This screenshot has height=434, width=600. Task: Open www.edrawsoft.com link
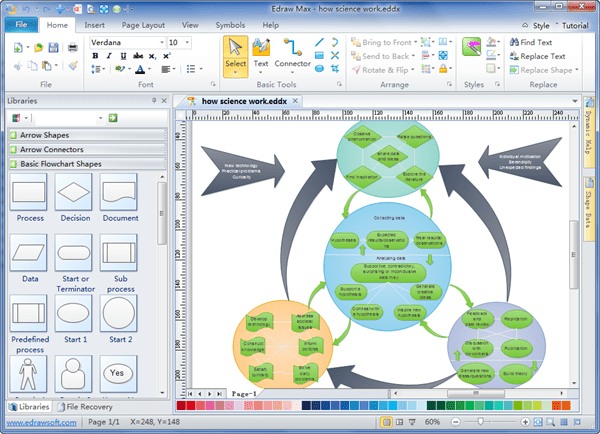point(41,423)
